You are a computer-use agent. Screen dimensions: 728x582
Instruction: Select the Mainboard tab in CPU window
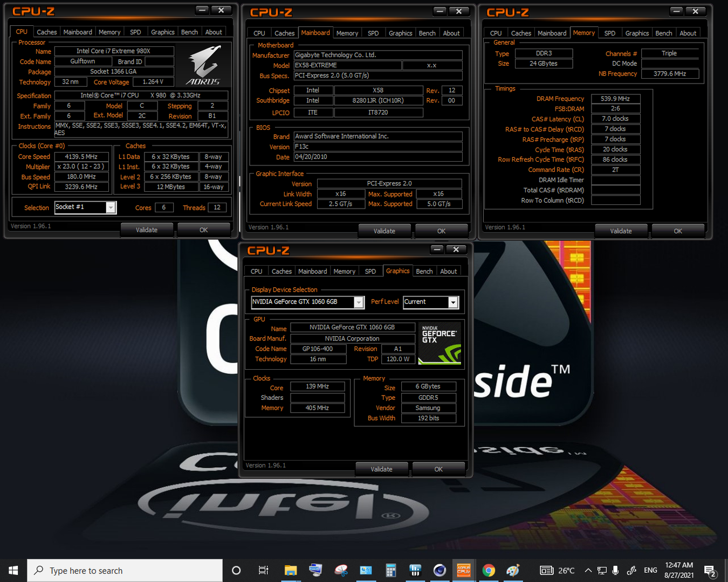point(78,32)
